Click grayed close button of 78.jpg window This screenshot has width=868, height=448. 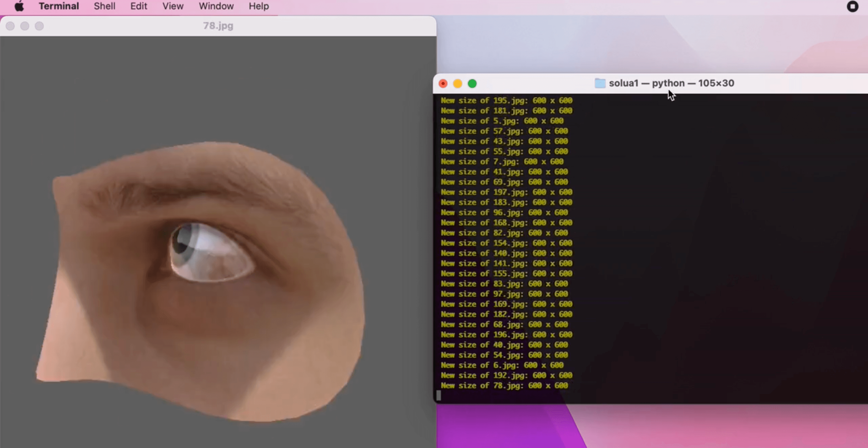[x=10, y=26]
